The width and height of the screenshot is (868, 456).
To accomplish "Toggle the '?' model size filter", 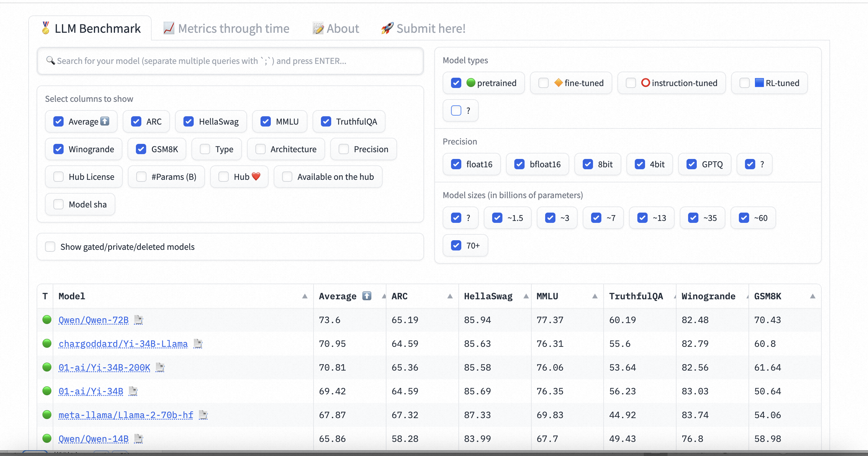I will tap(456, 218).
